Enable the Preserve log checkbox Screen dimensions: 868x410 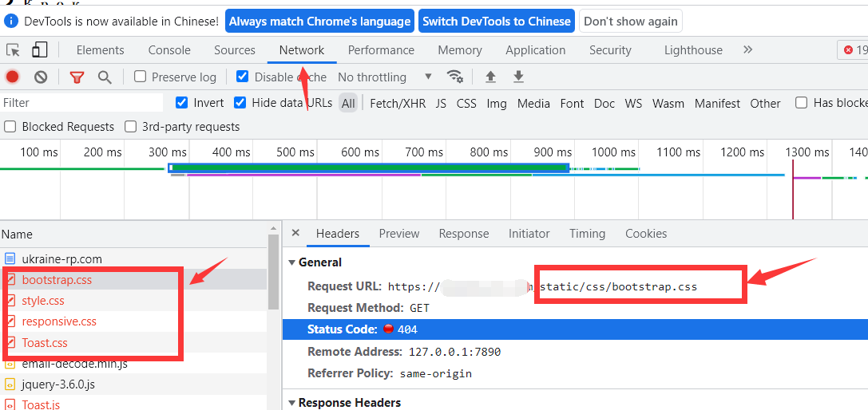click(141, 77)
